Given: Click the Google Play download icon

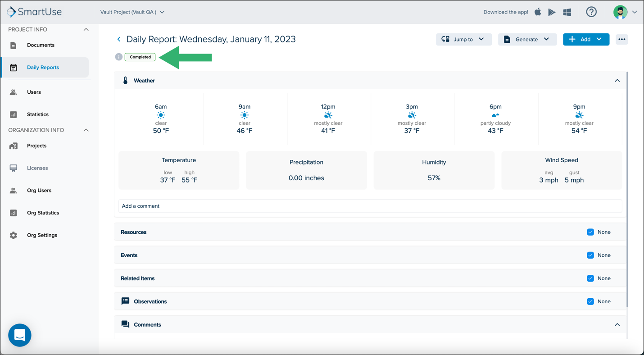Looking at the screenshot, I should (552, 12).
